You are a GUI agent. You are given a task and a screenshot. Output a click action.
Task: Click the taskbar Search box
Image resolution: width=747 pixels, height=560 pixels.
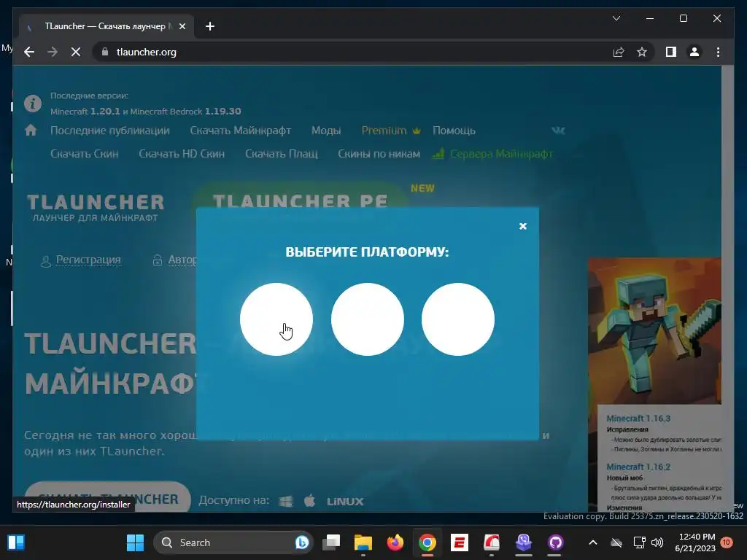[x=233, y=542]
